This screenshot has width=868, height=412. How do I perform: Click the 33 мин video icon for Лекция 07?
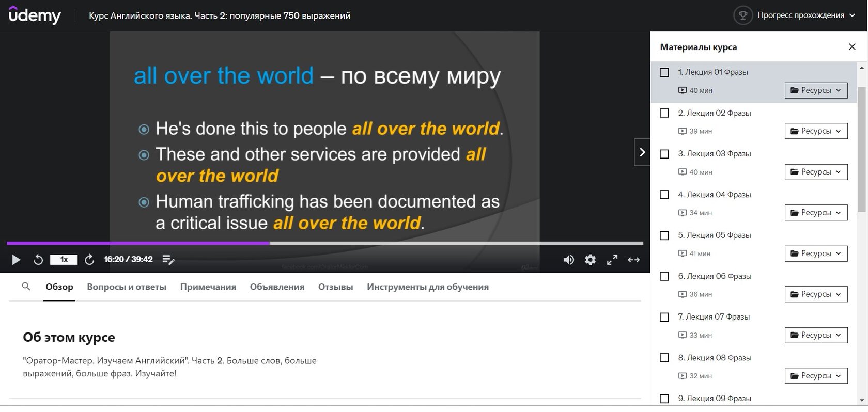pyautogui.click(x=683, y=335)
